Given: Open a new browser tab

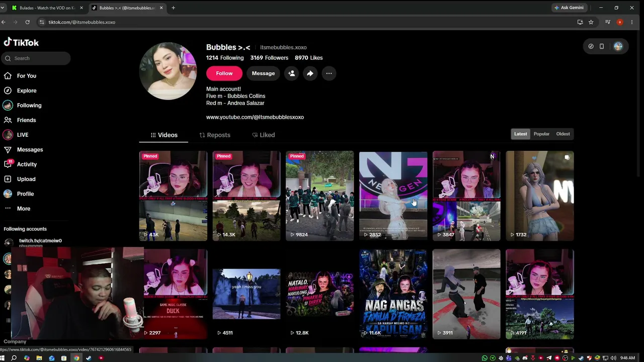Looking at the screenshot, I should [x=173, y=8].
